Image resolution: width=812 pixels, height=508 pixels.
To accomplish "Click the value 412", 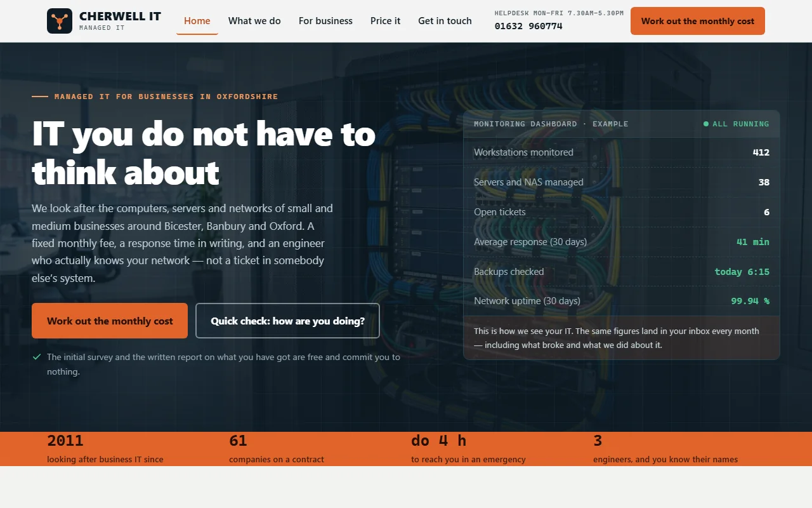I will pyautogui.click(x=761, y=152).
